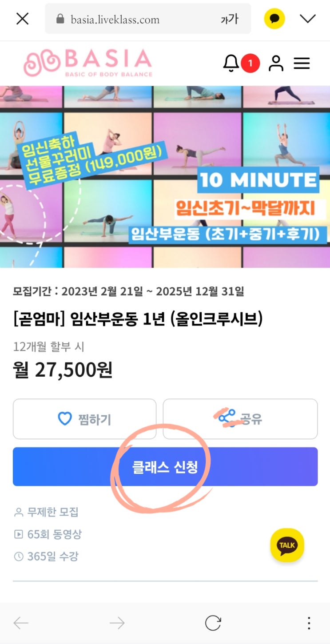330x644 pixels.
Task: Toggle 찜하기 wishlist heart button
Action: (x=84, y=419)
